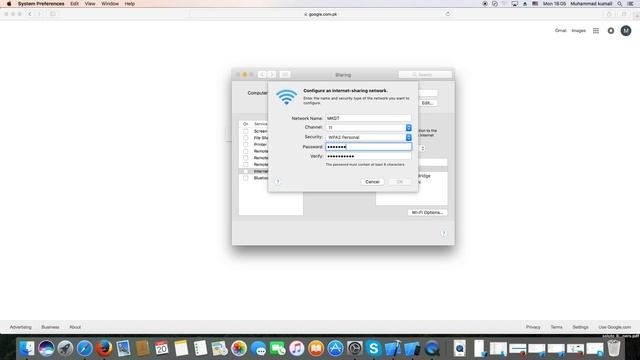Toggle Printer Sharing service checkbox
Screen dimensions: 640x360
(245, 144)
